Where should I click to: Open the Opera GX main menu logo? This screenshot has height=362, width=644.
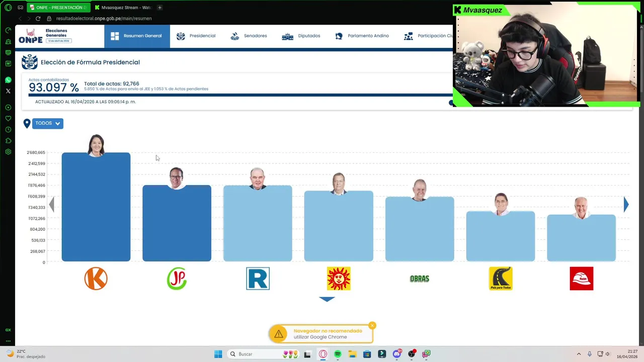click(8, 8)
